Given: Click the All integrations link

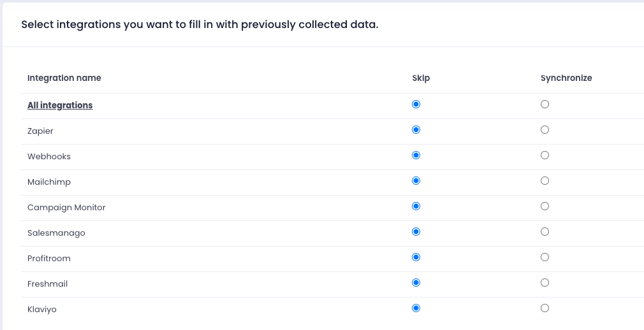Looking at the screenshot, I should tap(60, 106).
